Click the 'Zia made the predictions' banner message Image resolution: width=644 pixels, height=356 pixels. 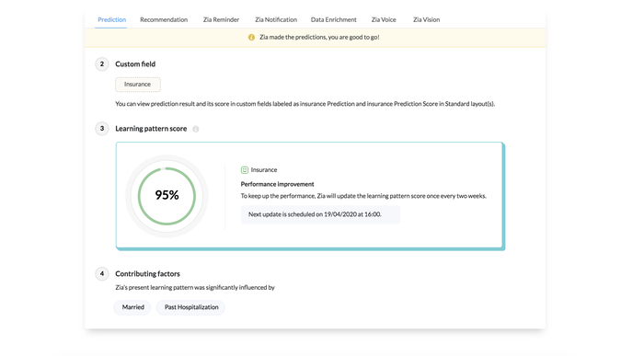319,38
